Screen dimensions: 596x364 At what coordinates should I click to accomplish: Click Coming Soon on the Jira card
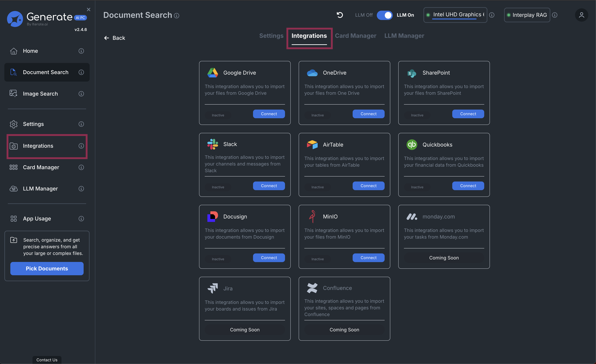(x=245, y=330)
